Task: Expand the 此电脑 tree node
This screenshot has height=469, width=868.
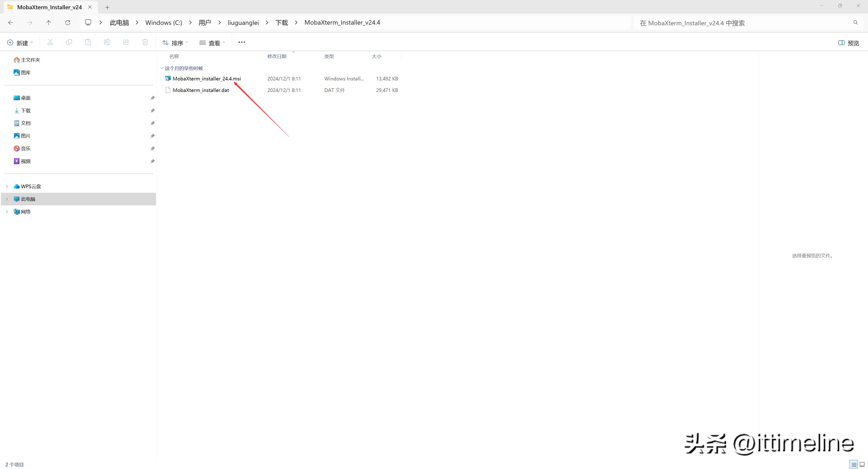Action: coord(7,199)
